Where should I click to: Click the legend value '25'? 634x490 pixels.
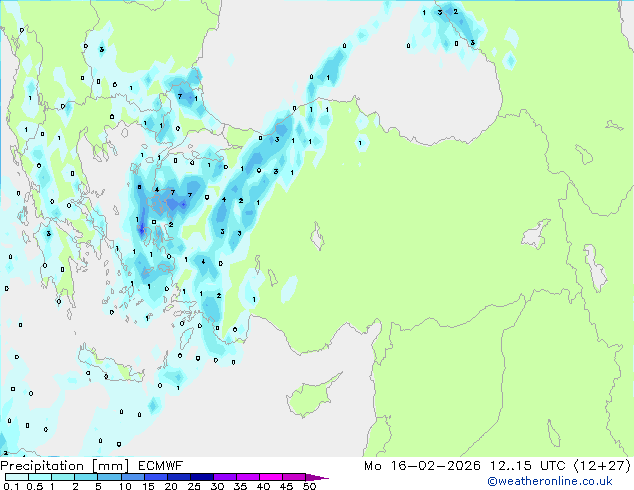point(194,486)
